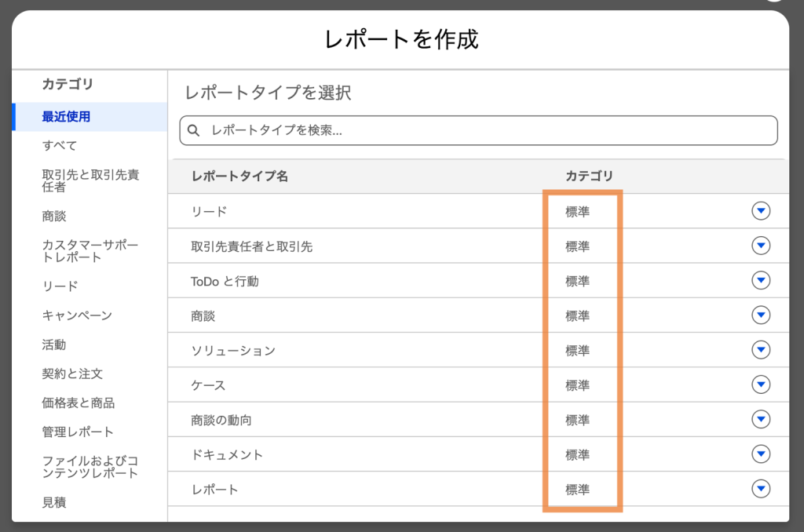Open dropdown arrow for ソリューション row

pyautogui.click(x=760, y=350)
